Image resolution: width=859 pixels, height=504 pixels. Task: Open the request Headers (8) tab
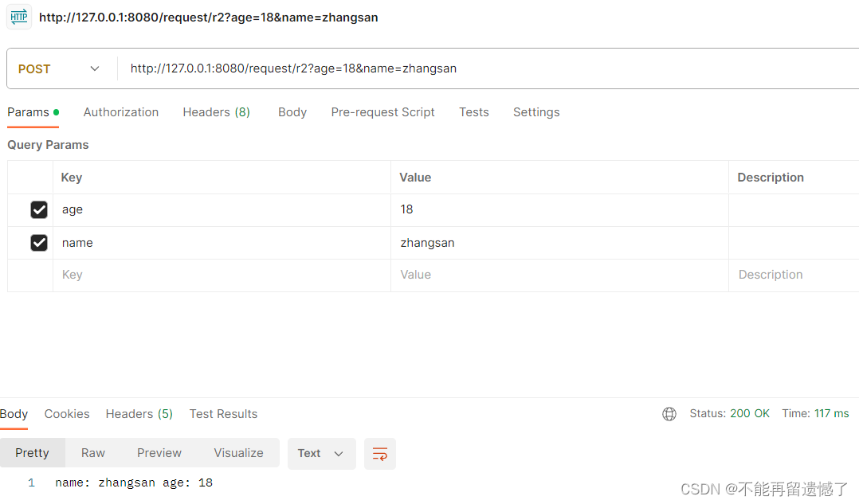pyautogui.click(x=217, y=112)
